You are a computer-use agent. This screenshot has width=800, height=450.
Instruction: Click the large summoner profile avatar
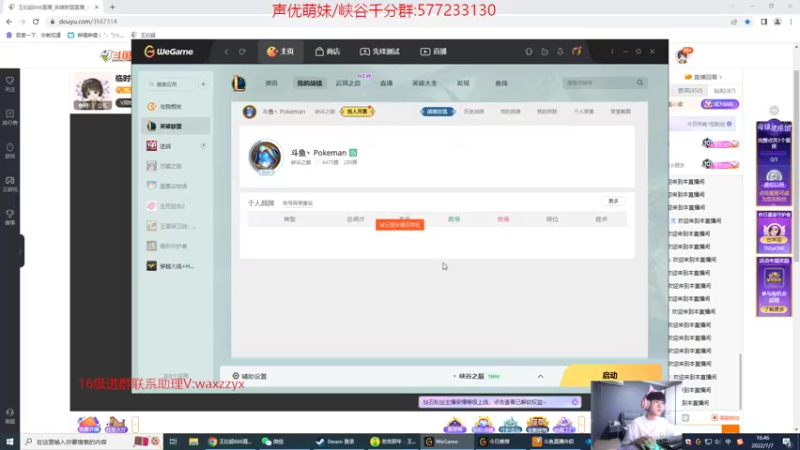click(265, 156)
